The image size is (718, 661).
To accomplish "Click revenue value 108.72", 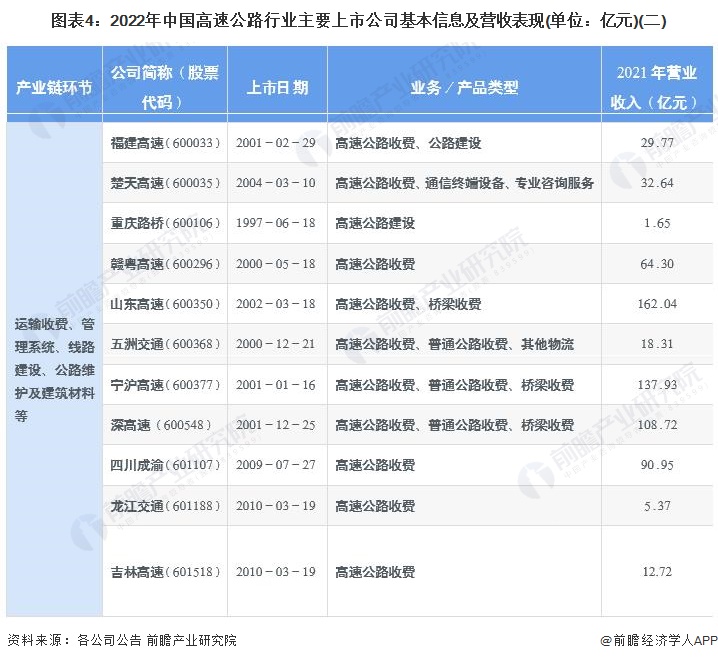I will click(x=657, y=425).
